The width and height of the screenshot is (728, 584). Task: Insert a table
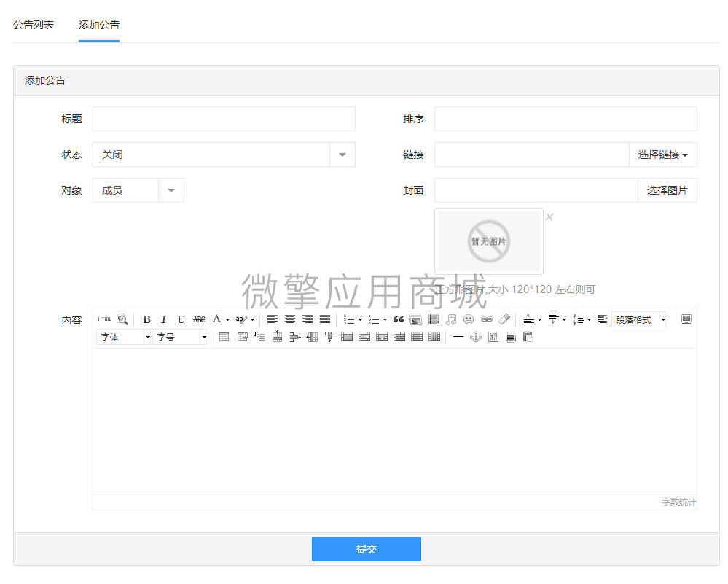point(224,337)
